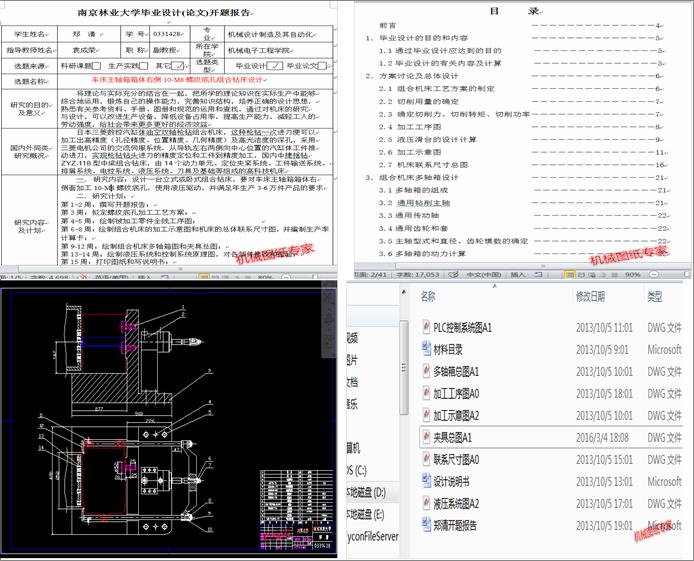
Task: Select the 联系尺寸图A0 DWG file icon
Action: click(x=426, y=459)
